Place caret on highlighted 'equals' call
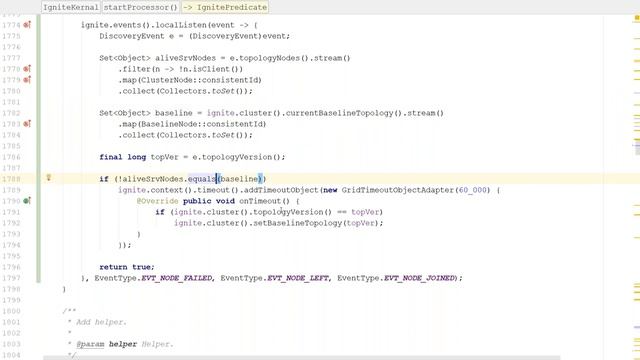 202,179
